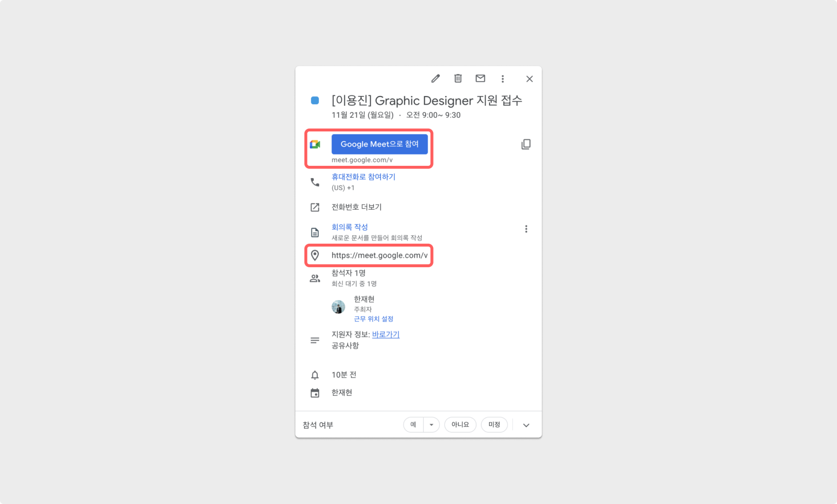Click the 회의록 작성 link
837x504 pixels.
pos(350,227)
